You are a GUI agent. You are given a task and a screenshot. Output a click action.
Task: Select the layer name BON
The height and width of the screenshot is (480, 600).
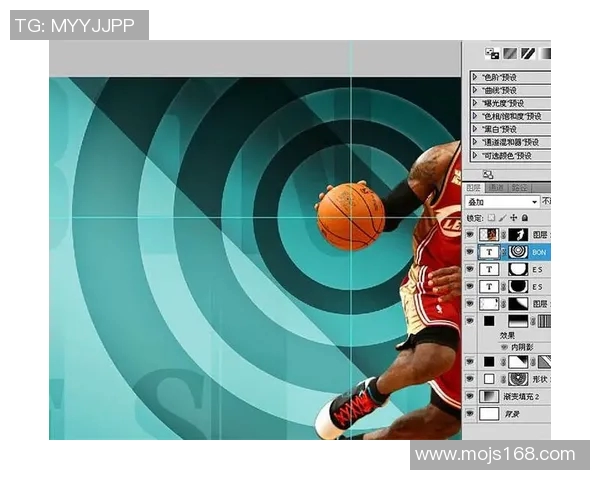[x=539, y=252]
